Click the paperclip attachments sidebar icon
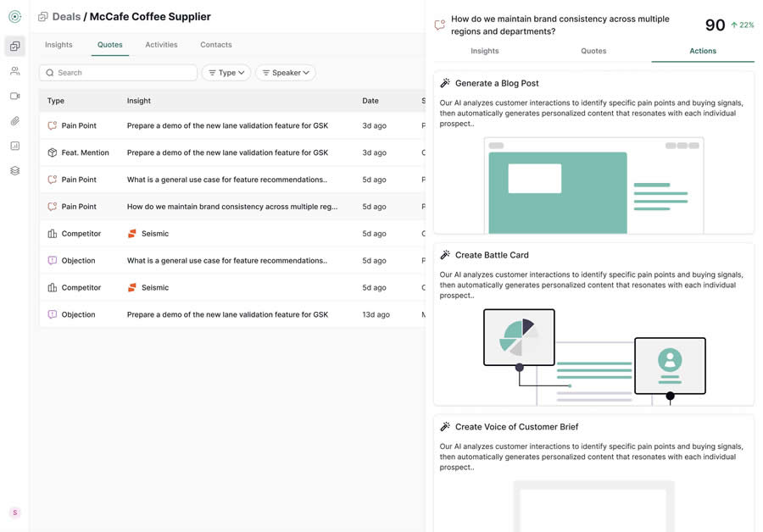Screen dimensions: 763x532 14,121
